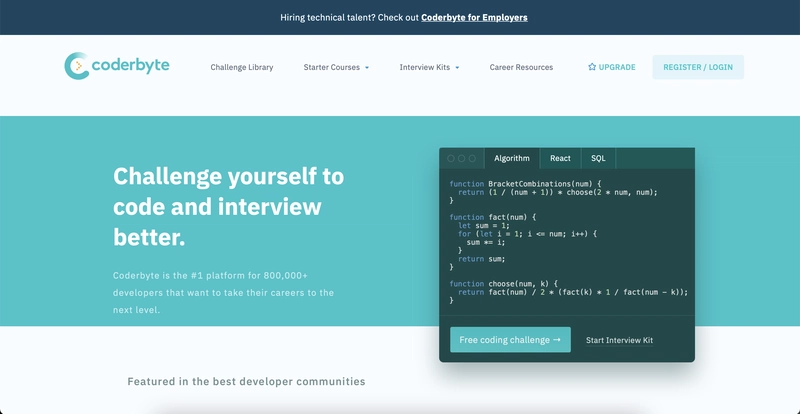Click the Coderbyte logo
The height and width of the screenshot is (414, 800).
pos(117,66)
